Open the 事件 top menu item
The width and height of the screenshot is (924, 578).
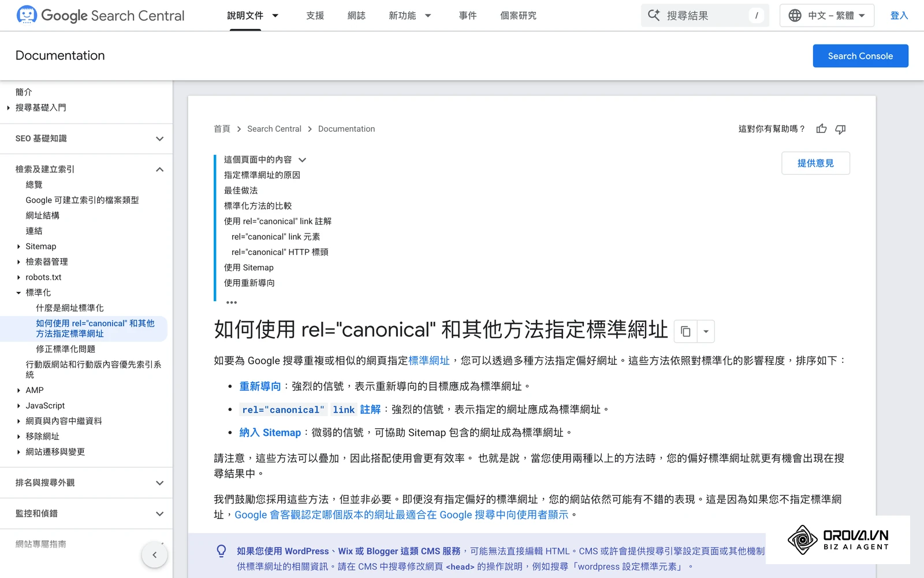tap(468, 16)
